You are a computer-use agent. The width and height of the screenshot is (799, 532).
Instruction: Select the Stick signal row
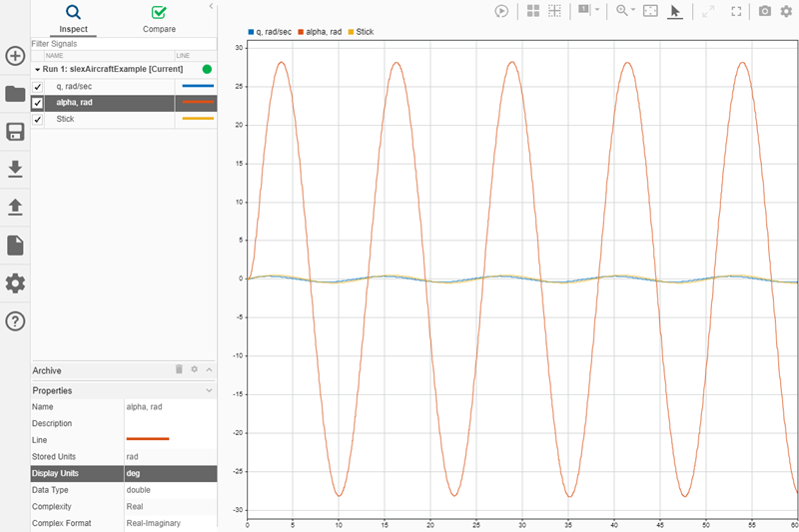tap(124, 119)
